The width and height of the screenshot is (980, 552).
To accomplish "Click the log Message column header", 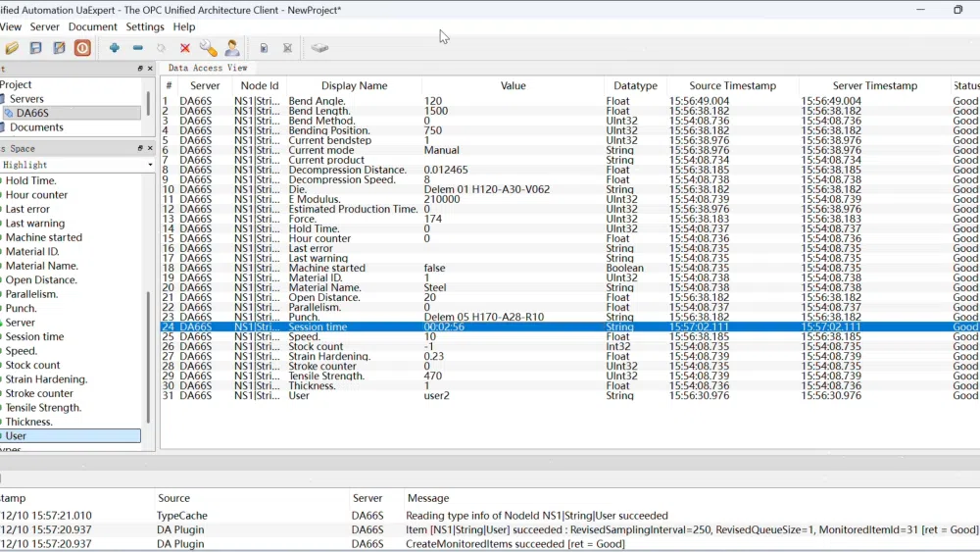I will pyautogui.click(x=428, y=498).
